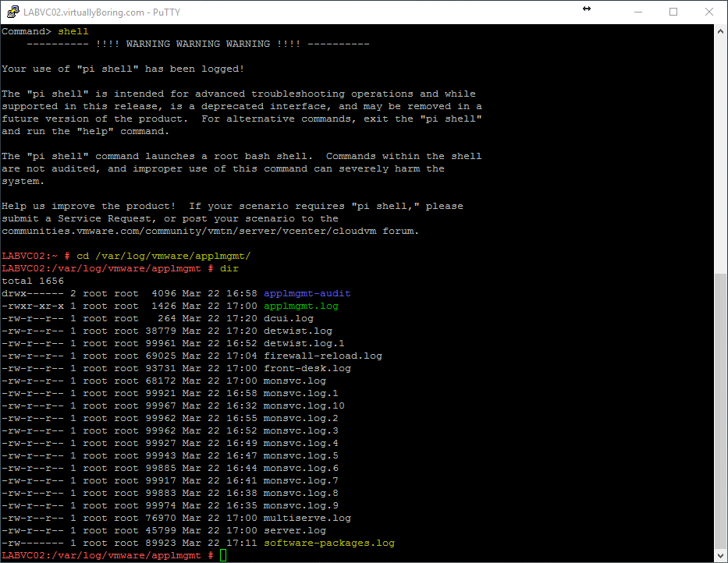728x563 pixels.
Task: Click the scrollbar down arrow
Action: tap(720, 555)
